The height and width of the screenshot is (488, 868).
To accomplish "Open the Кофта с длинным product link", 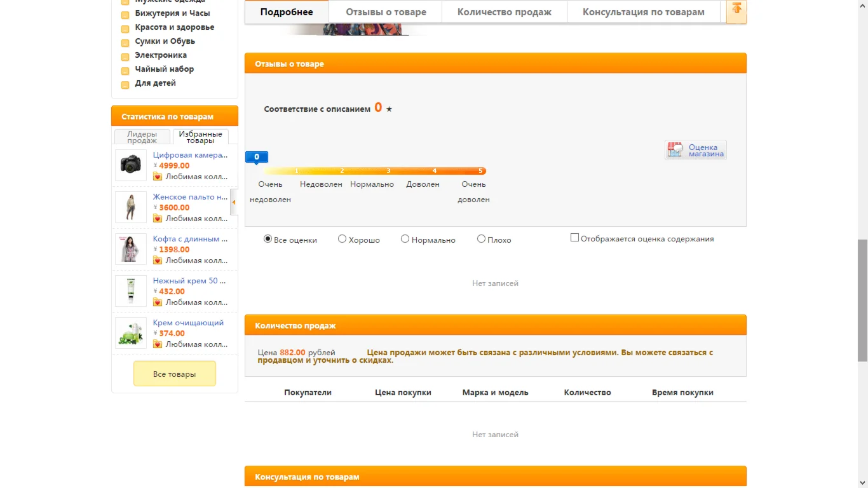I will (190, 239).
